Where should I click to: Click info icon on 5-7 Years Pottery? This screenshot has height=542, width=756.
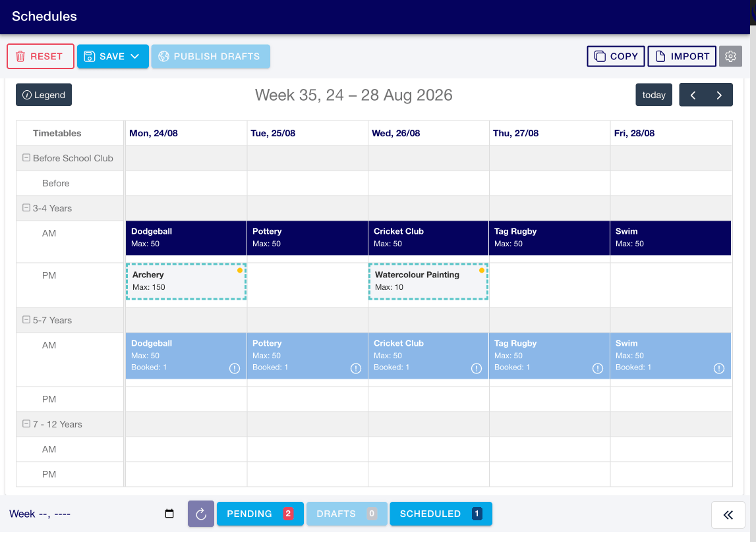click(356, 369)
